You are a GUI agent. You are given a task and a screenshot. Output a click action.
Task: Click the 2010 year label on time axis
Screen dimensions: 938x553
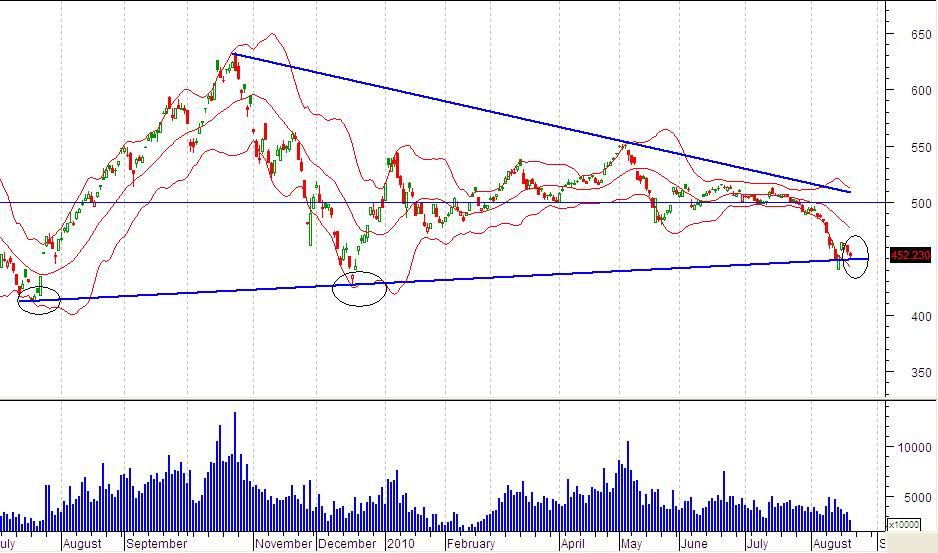[400, 544]
